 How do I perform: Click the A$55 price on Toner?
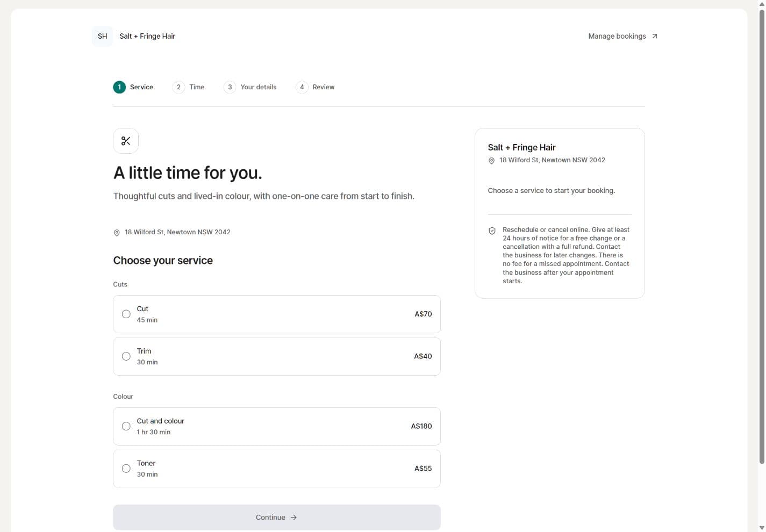[423, 469]
